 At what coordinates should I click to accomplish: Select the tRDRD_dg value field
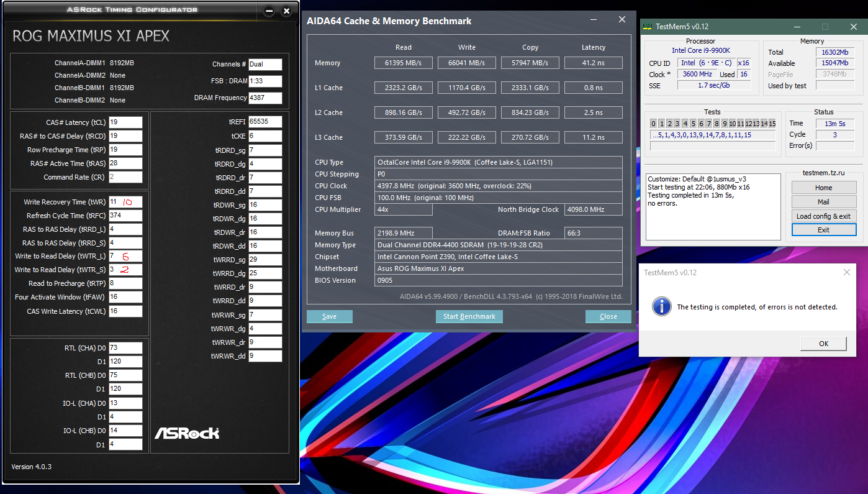(x=265, y=164)
